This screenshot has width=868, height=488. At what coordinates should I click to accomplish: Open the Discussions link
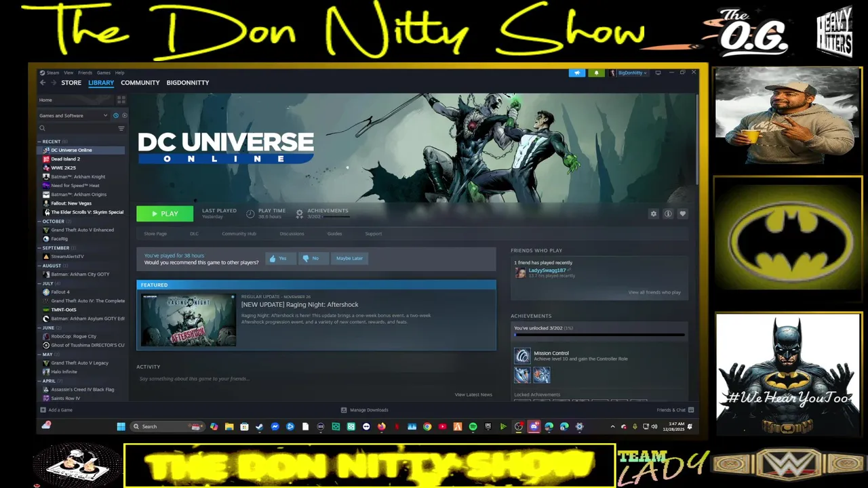coord(292,234)
